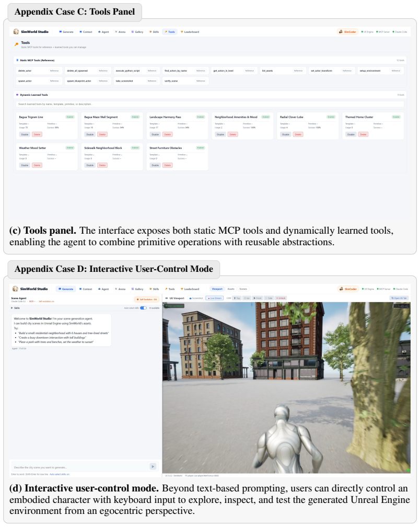This screenshot has height=527, width=420.
Task: Click the UE Engine status indicator in lower screenshot
Action: [367, 289]
